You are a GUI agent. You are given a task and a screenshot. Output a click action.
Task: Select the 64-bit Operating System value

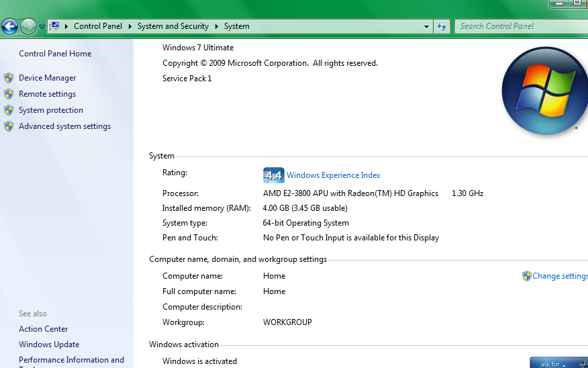(x=306, y=223)
